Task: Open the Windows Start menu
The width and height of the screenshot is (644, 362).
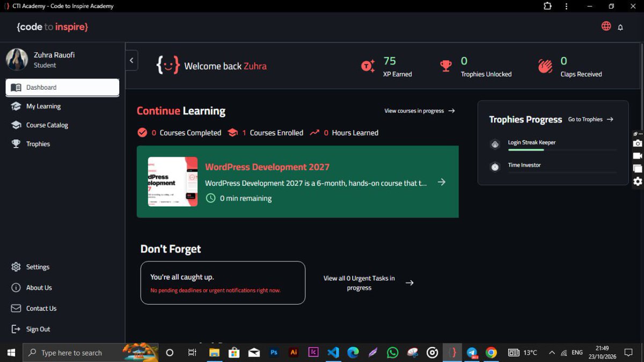Action: (x=11, y=353)
